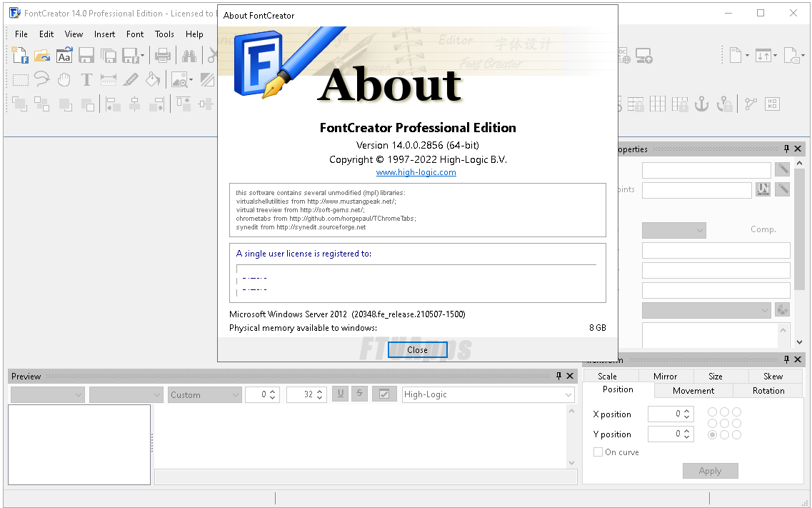Close the Preview panel with X
The height and width of the screenshot is (508, 812).
570,376
